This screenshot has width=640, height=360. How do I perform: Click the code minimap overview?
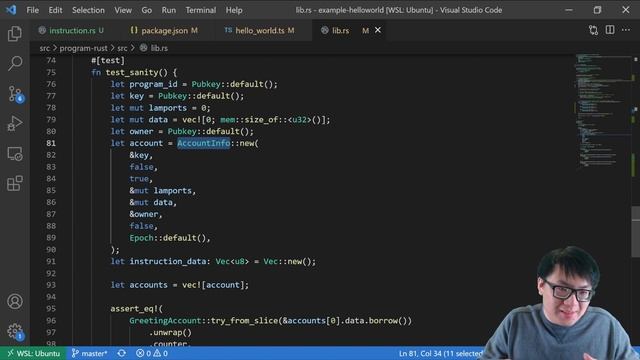(602, 110)
